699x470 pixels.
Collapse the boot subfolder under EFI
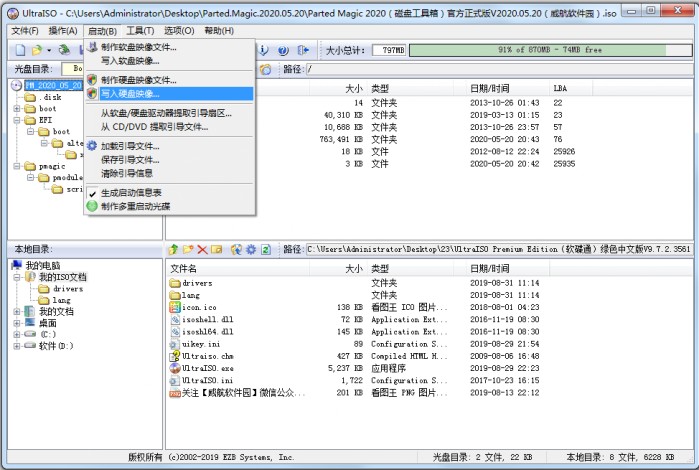31,132
